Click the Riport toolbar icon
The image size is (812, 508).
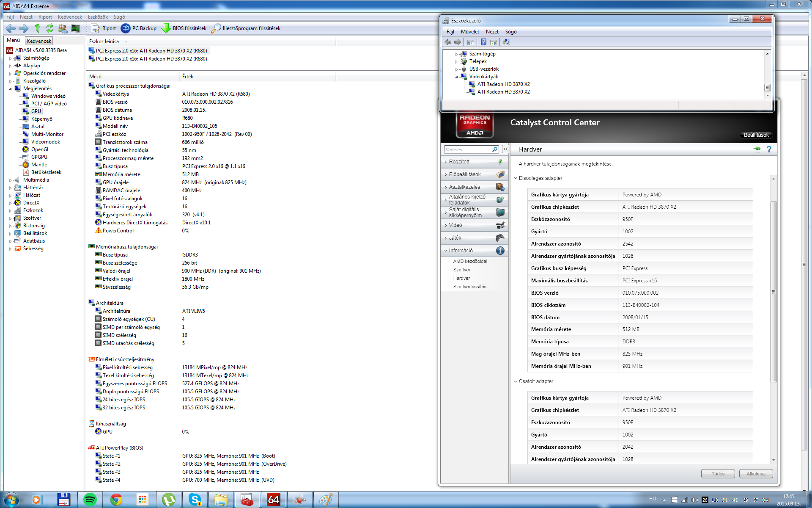coord(96,28)
